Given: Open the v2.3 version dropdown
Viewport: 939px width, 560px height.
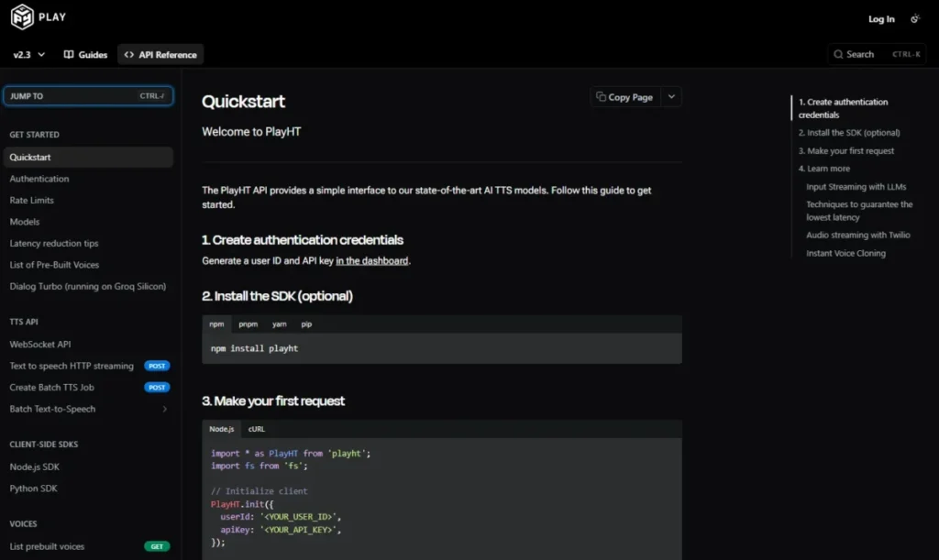Looking at the screenshot, I should point(28,54).
